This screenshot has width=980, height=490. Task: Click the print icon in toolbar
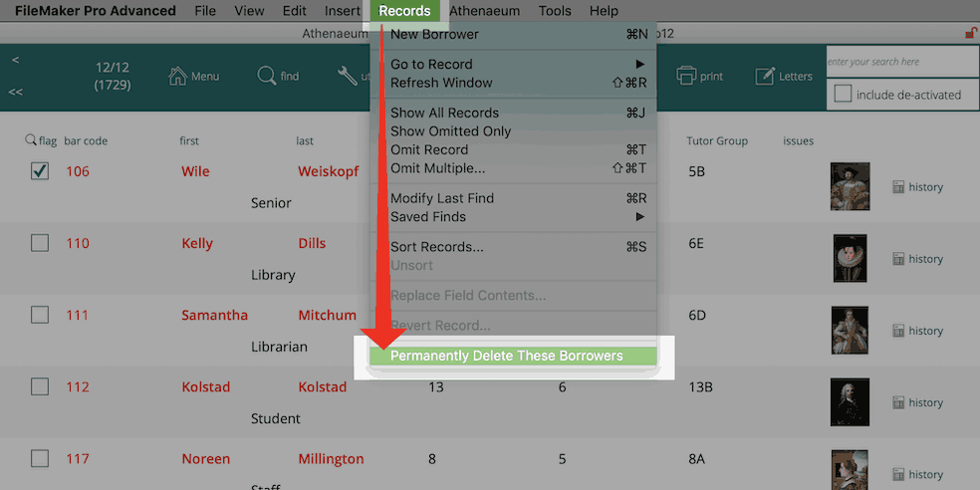(x=686, y=76)
